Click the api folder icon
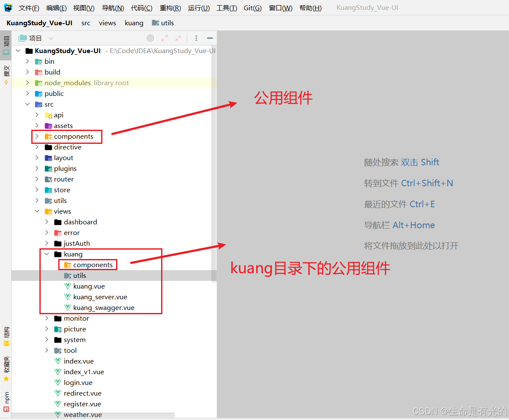The width and height of the screenshot is (509, 420). click(x=48, y=115)
